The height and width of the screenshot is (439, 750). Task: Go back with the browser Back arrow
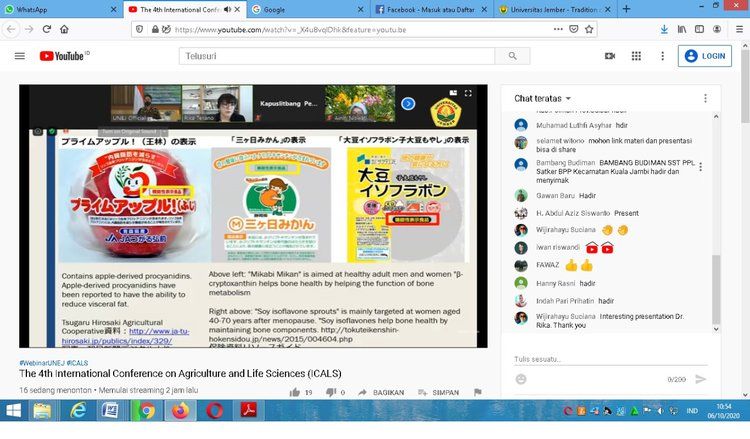pyautogui.click(x=11, y=29)
